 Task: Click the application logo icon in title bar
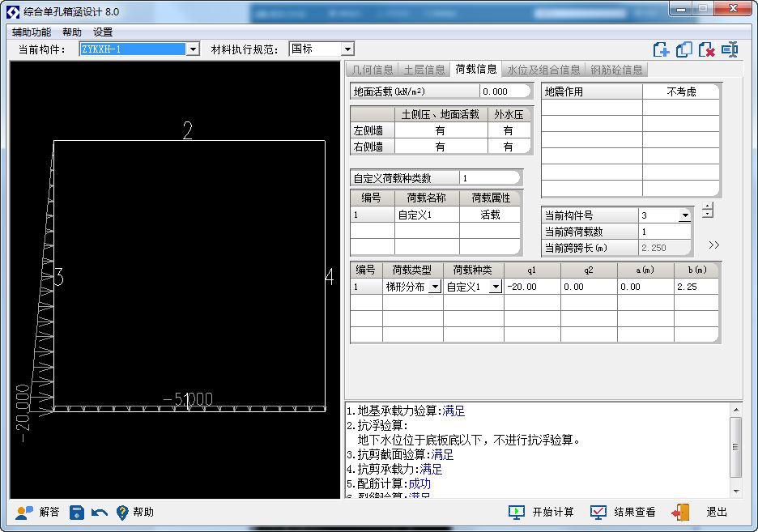coord(13,12)
